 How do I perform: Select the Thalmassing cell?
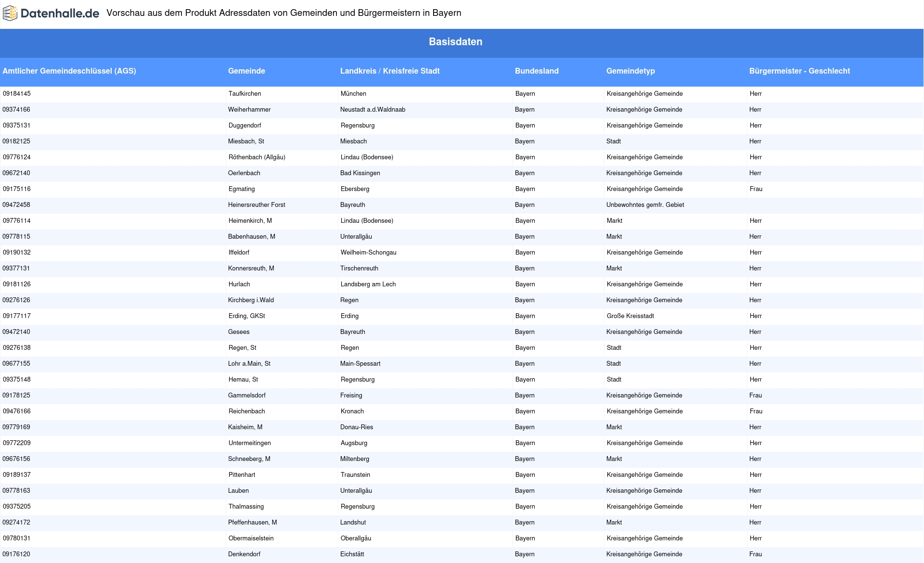click(246, 506)
